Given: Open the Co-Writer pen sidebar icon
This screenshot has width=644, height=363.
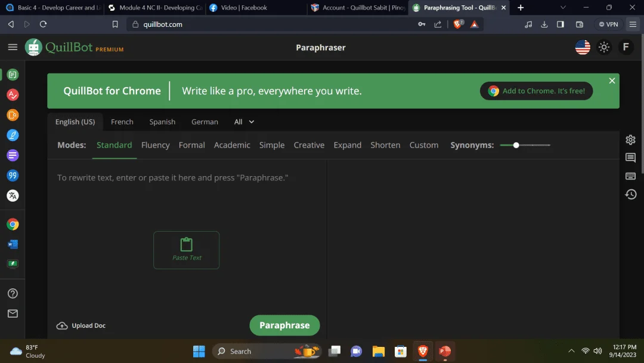Looking at the screenshot, I should click(x=13, y=136).
